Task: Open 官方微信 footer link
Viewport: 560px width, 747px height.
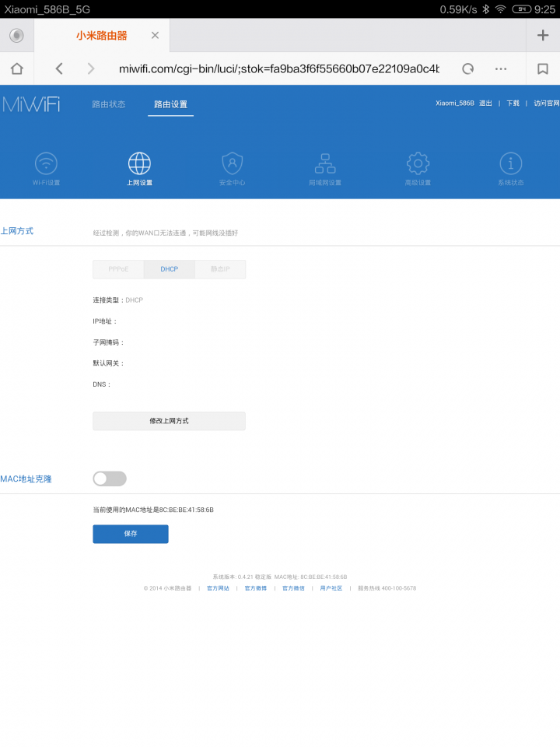Action: 293,588
